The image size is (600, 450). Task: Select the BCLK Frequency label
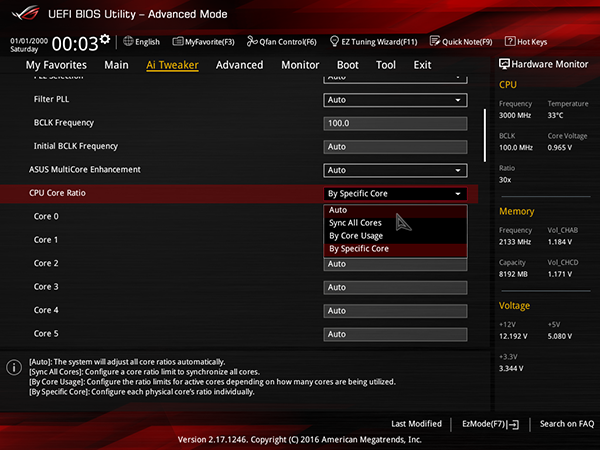(64, 123)
